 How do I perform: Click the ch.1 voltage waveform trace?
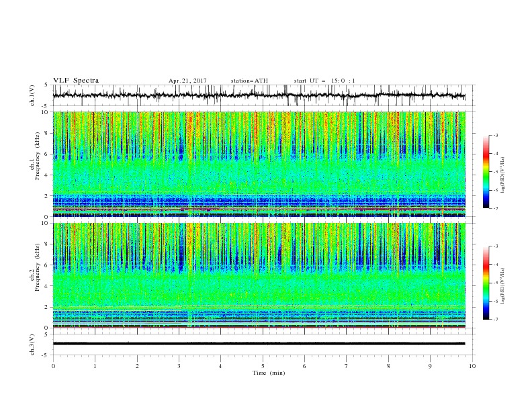(x=259, y=95)
